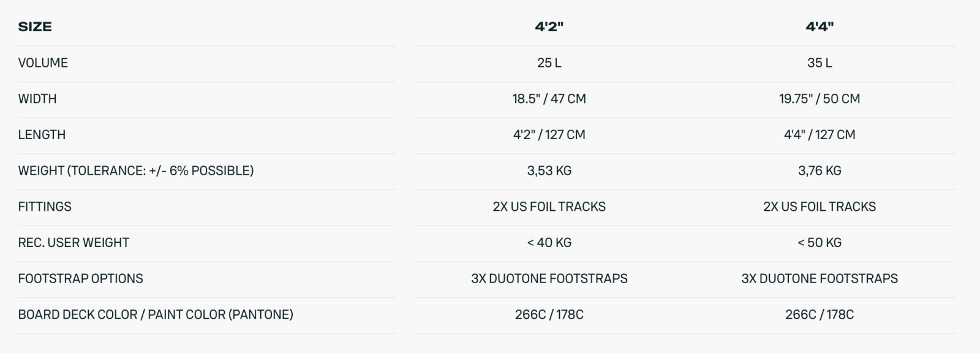Click the 19.75" / 50 CM width value
This screenshot has width=980, height=353.
tap(820, 99)
